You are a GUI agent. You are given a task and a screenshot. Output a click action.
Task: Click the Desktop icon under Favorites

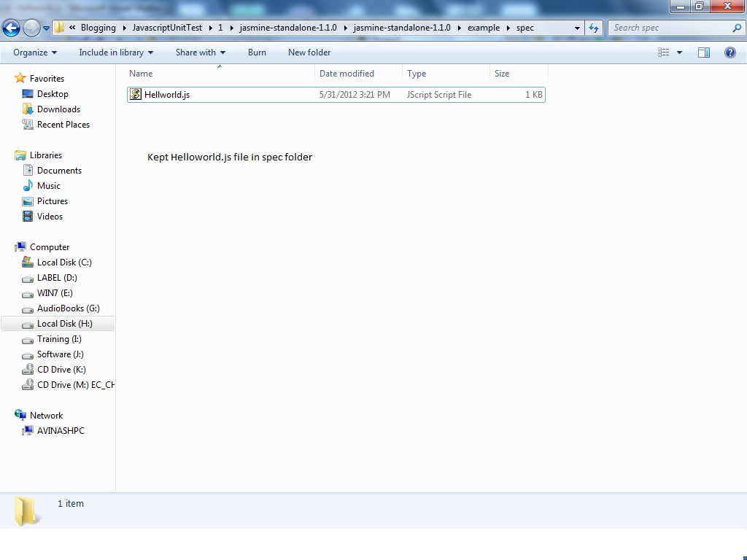28,94
